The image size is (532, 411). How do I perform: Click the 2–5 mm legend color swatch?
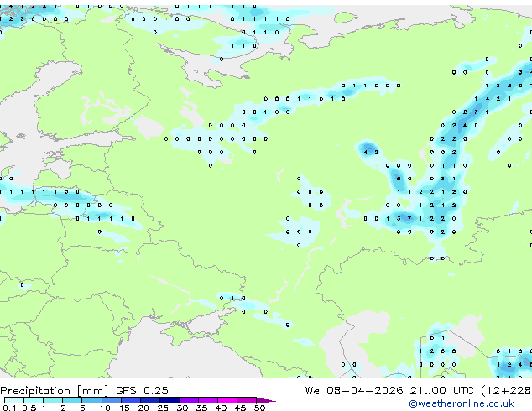pyautogui.click(x=72, y=400)
